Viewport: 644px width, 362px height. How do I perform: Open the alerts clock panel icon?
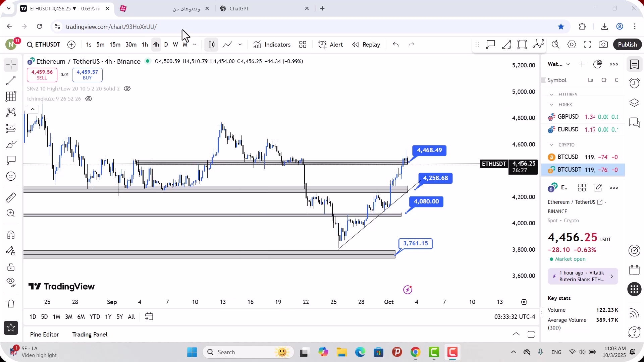634,83
